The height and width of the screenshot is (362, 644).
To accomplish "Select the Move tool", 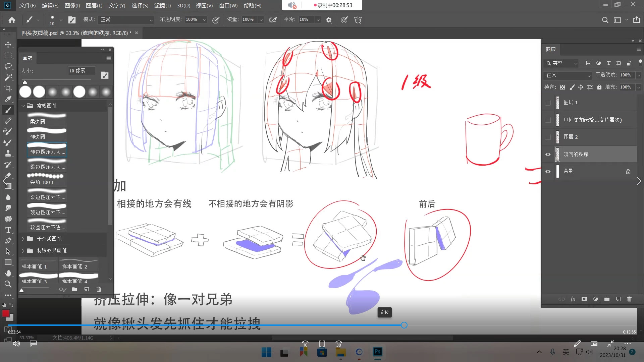I will (x=8, y=45).
